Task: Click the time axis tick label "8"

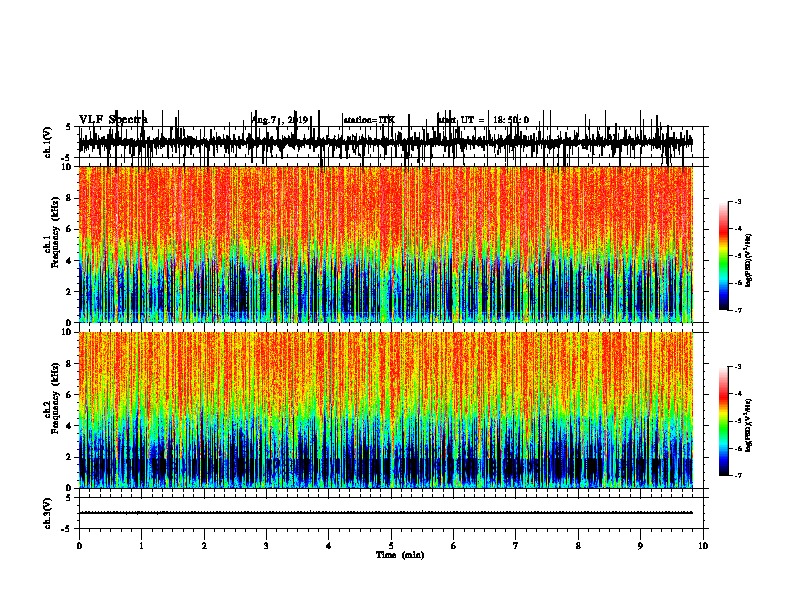Action: (x=578, y=546)
